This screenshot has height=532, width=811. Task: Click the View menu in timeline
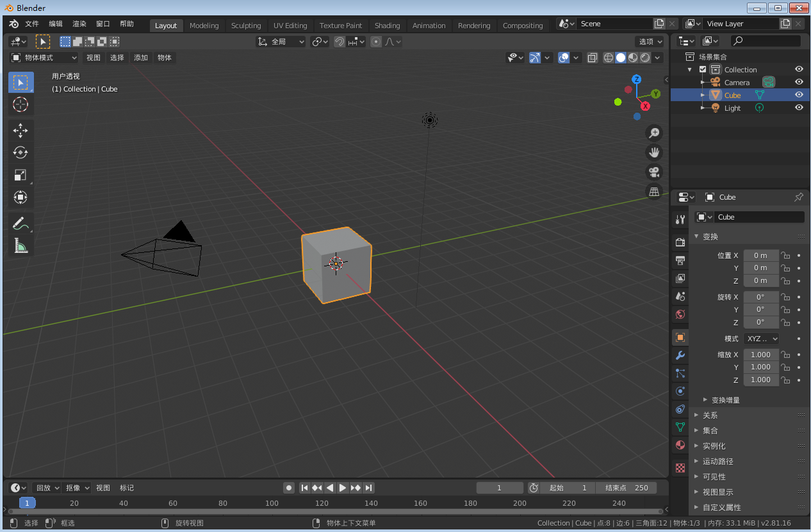pyautogui.click(x=103, y=488)
